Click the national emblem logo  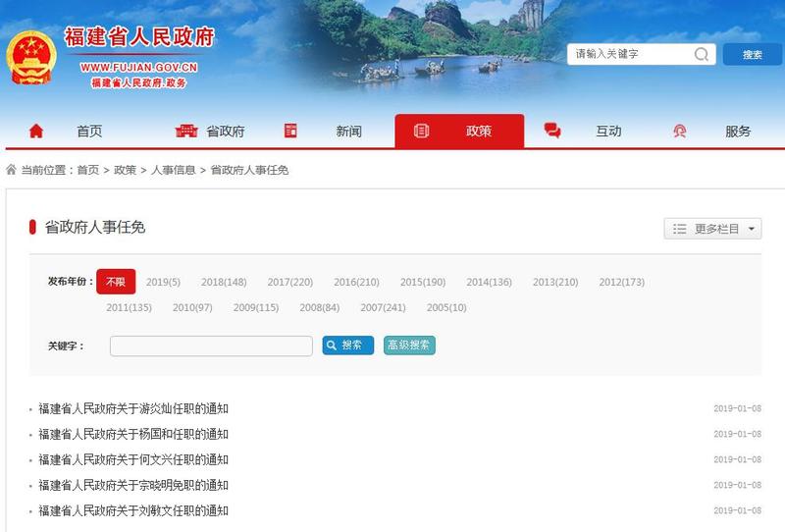(x=30, y=58)
